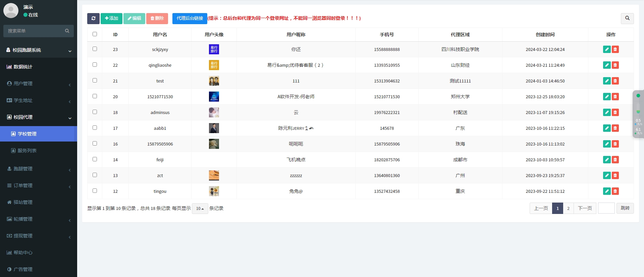644x277 pixels.
Task: Click red delete icon for feiji row
Action: (x=615, y=160)
